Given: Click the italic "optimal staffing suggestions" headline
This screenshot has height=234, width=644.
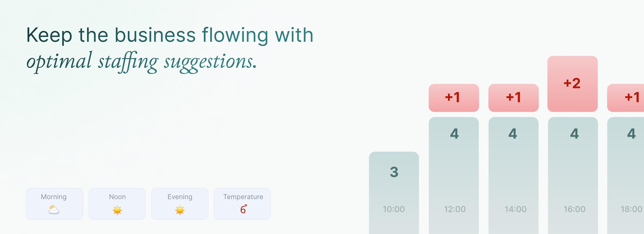Looking at the screenshot, I should coord(141,61).
